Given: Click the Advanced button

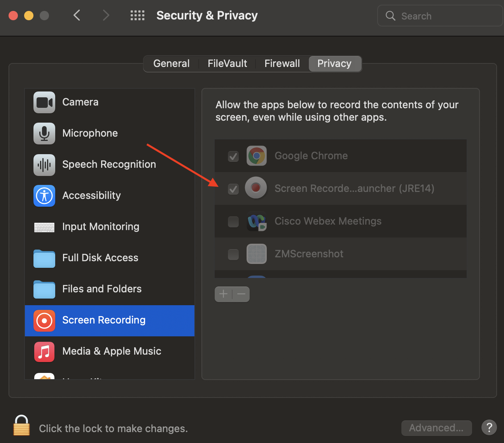Looking at the screenshot, I should coord(436,427).
